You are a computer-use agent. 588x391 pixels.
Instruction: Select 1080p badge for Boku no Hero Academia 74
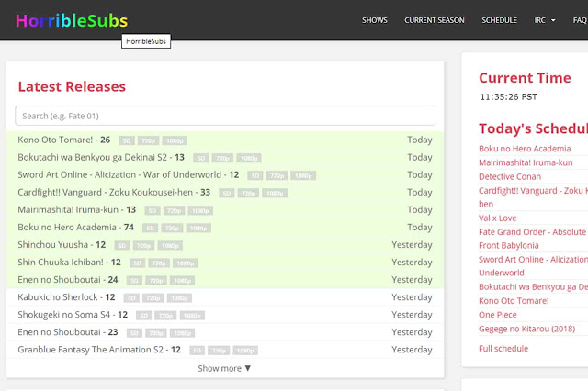coord(198,228)
